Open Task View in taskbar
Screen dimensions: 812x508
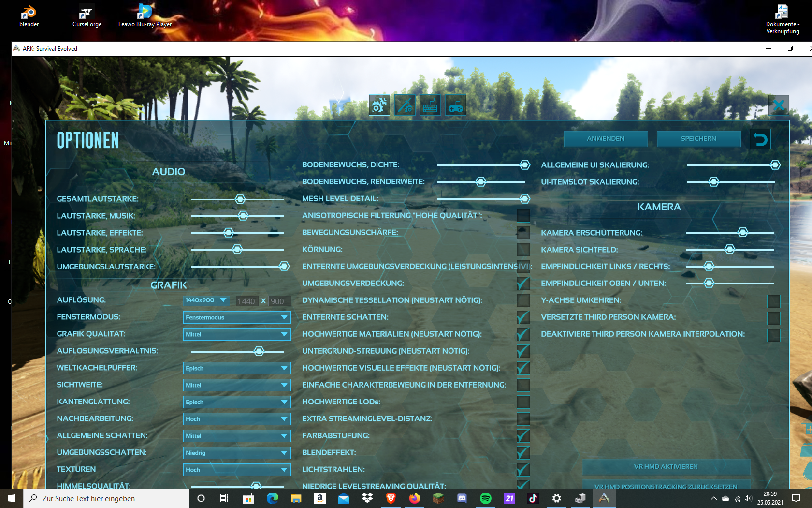pyautogui.click(x=224, y=498)
